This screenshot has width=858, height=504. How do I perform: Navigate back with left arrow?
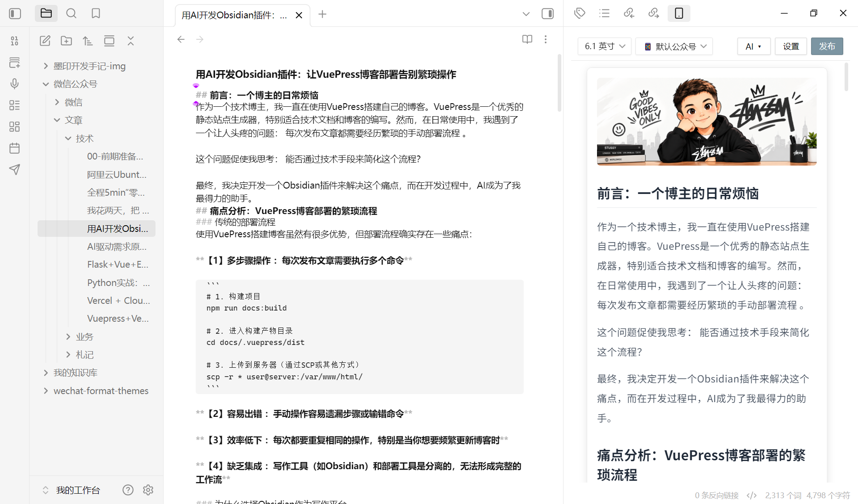click(181, 39)
